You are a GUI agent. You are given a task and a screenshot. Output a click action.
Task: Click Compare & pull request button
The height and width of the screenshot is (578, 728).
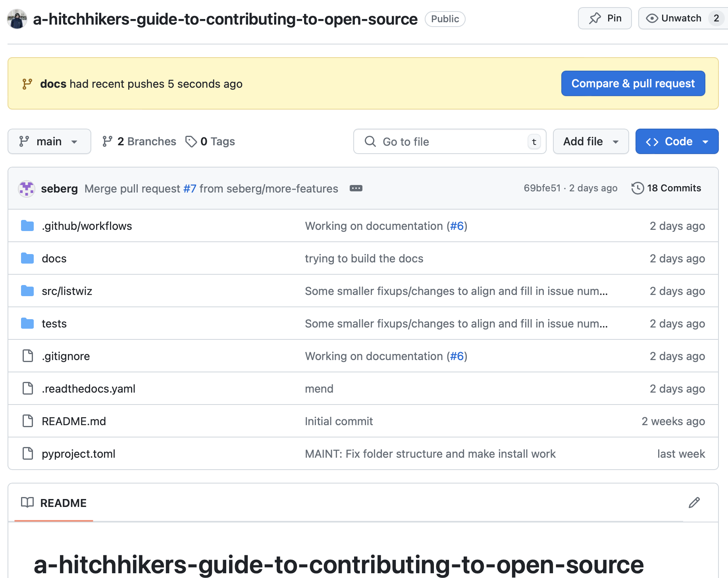[x=633, y=83]
